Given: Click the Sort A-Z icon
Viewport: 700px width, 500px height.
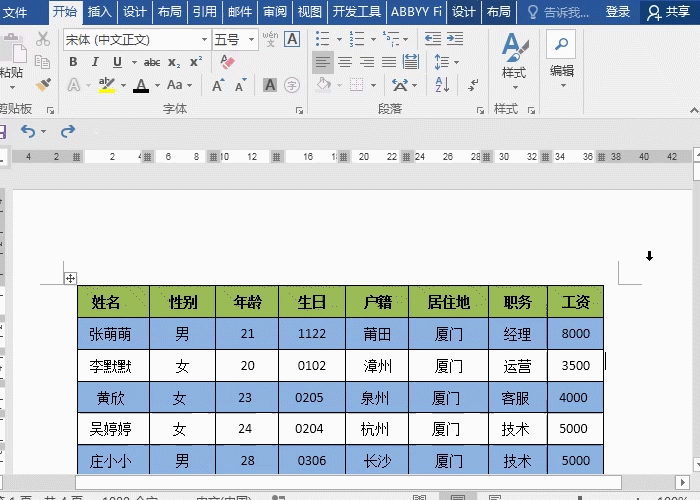Looking at the screenshot, I should click(x=442, y=84).
